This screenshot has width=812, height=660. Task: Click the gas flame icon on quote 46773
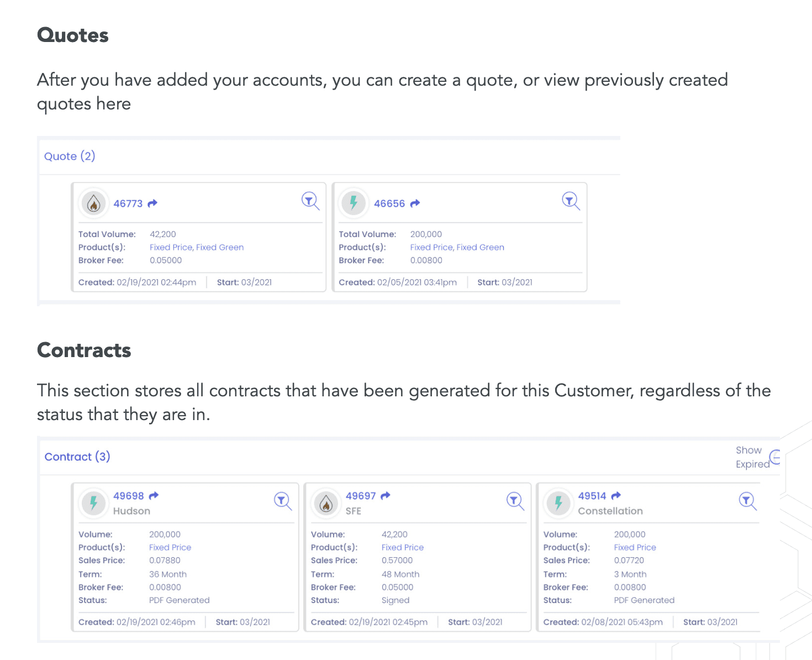tap(94, 203)
